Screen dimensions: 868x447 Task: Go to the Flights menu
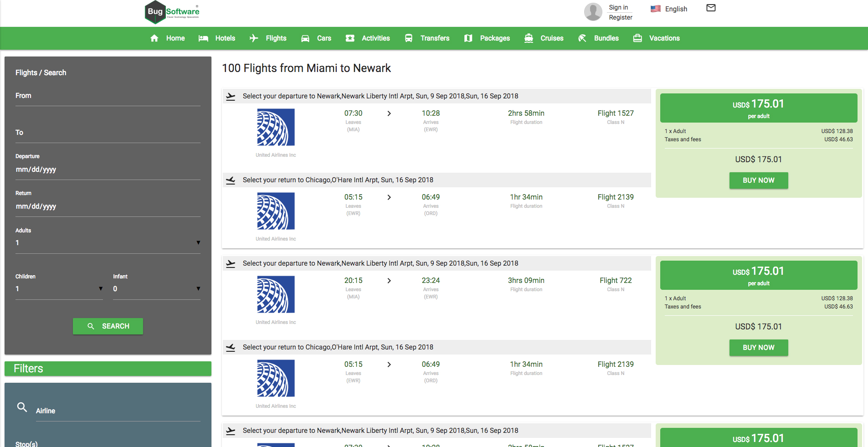[x=276, y=38]
